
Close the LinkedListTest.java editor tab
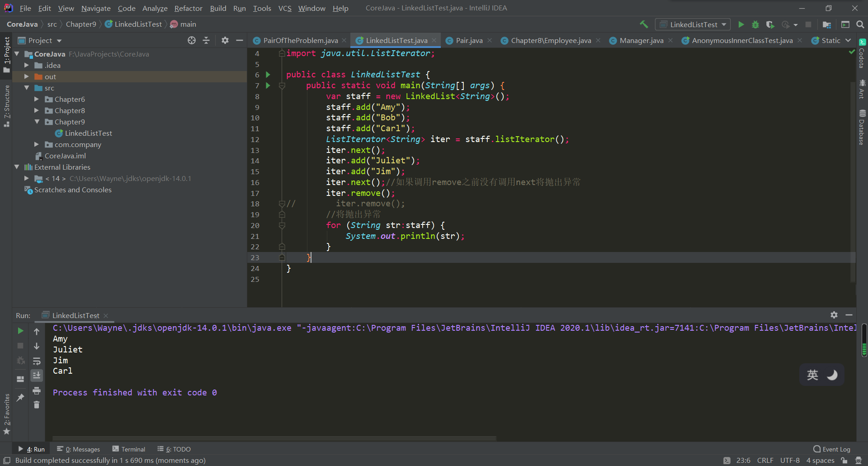click(434, 40)
